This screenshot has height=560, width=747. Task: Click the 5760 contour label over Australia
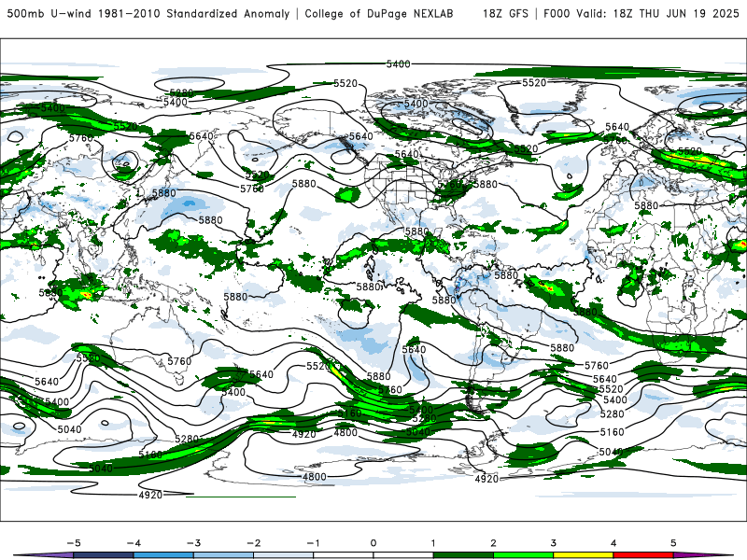[x=179, y=361]
